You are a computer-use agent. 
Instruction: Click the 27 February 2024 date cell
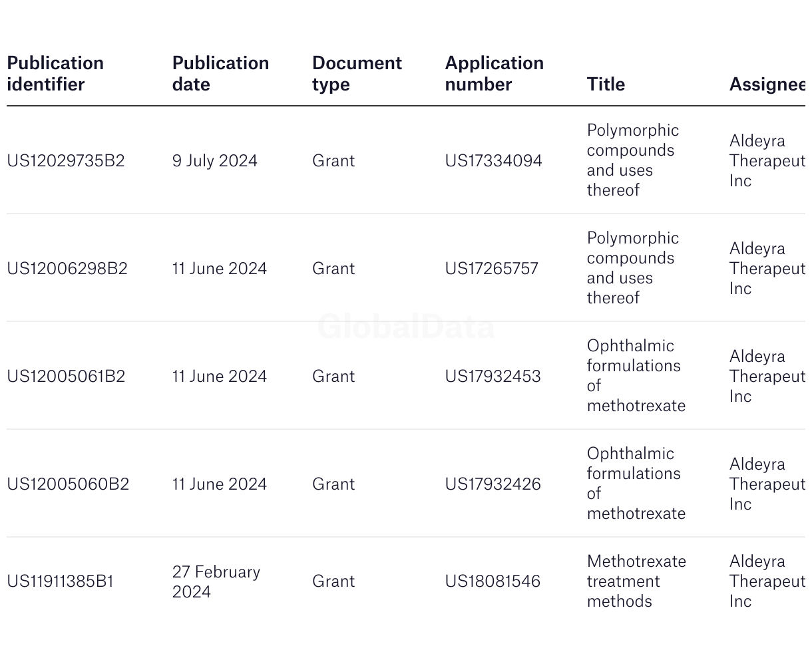point(216,581)
